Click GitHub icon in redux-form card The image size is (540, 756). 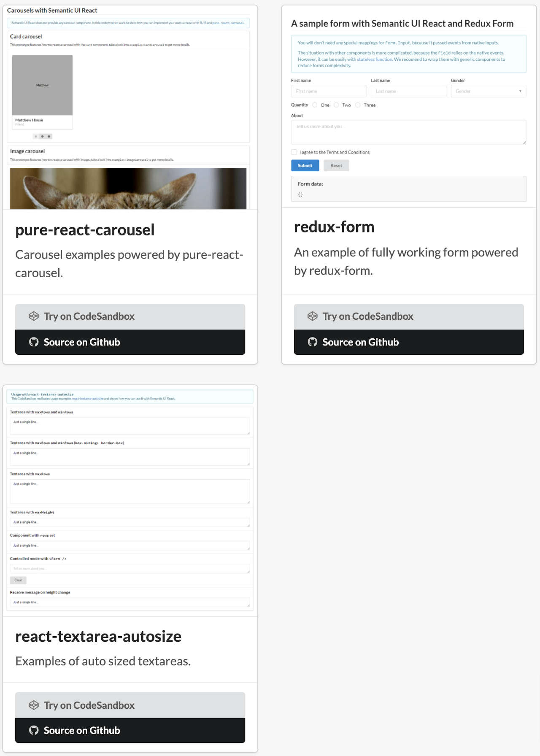[313, 342]
